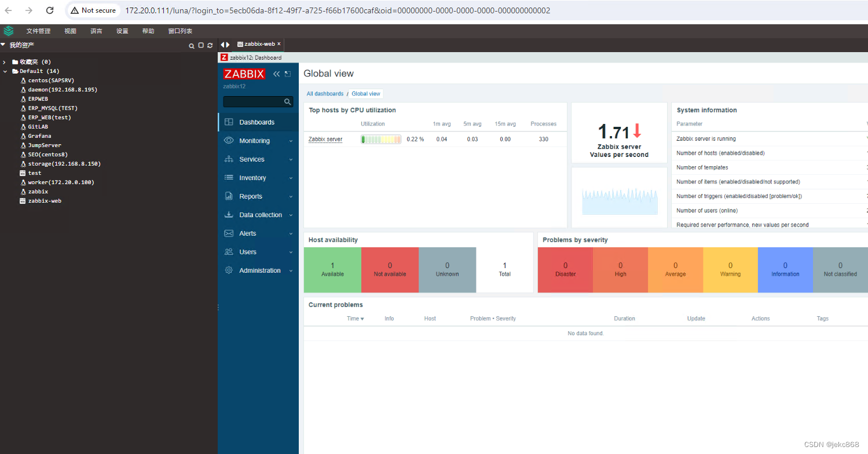Click the Inventory list icon
This screenshot has height=454, width=868.
[x=229, y=178]
